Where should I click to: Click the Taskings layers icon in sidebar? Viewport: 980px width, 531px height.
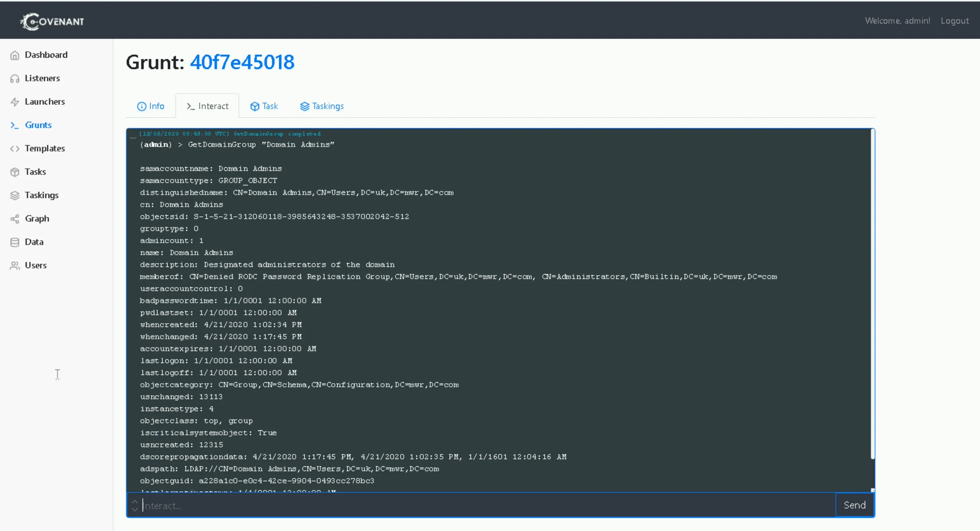(15, 195)
